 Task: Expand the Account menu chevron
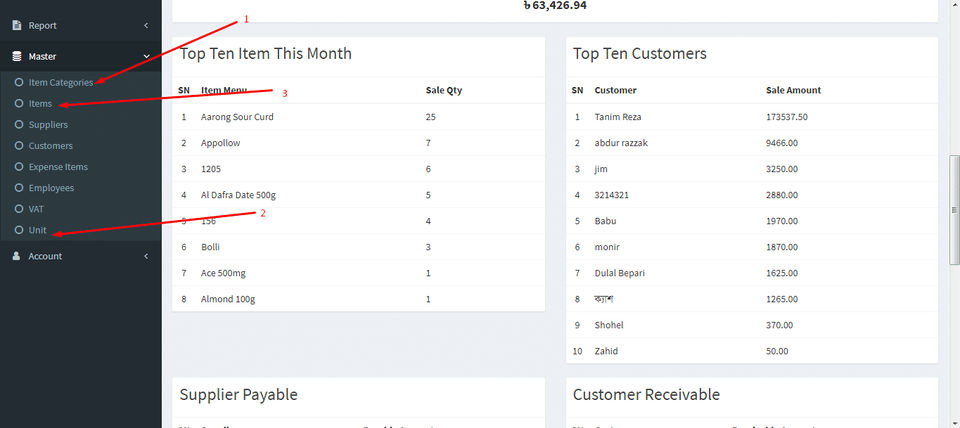click(146, 256)
